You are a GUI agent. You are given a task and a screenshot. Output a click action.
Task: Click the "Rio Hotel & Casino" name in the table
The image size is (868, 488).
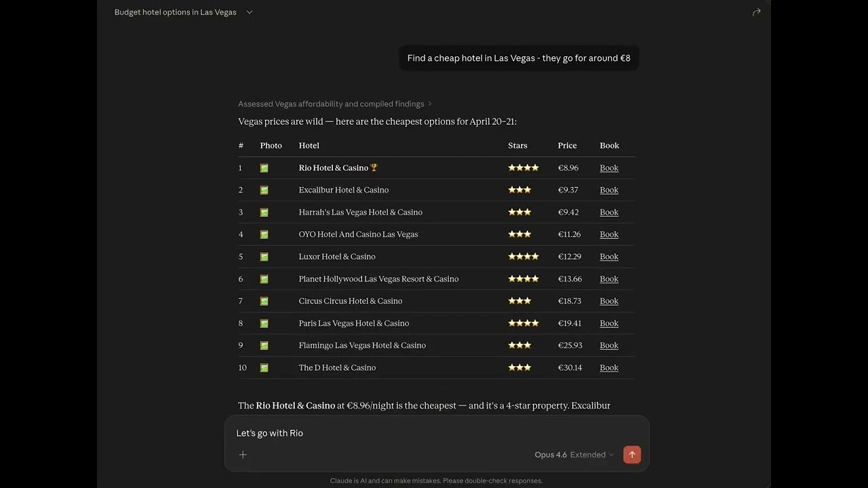334,167
